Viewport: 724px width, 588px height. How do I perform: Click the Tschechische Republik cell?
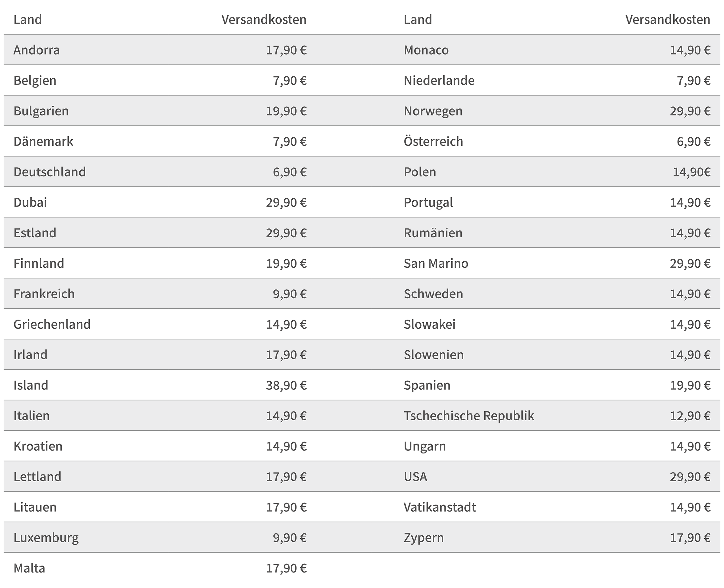click(469, 416)
